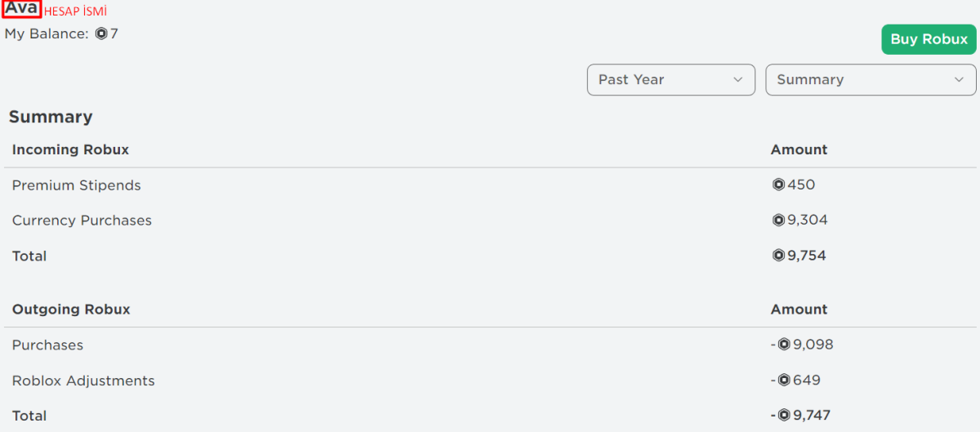980x432 pixels.
Task: Click Robux icon beside Purchases amount 9,098
Action: [x=784, y=345]
